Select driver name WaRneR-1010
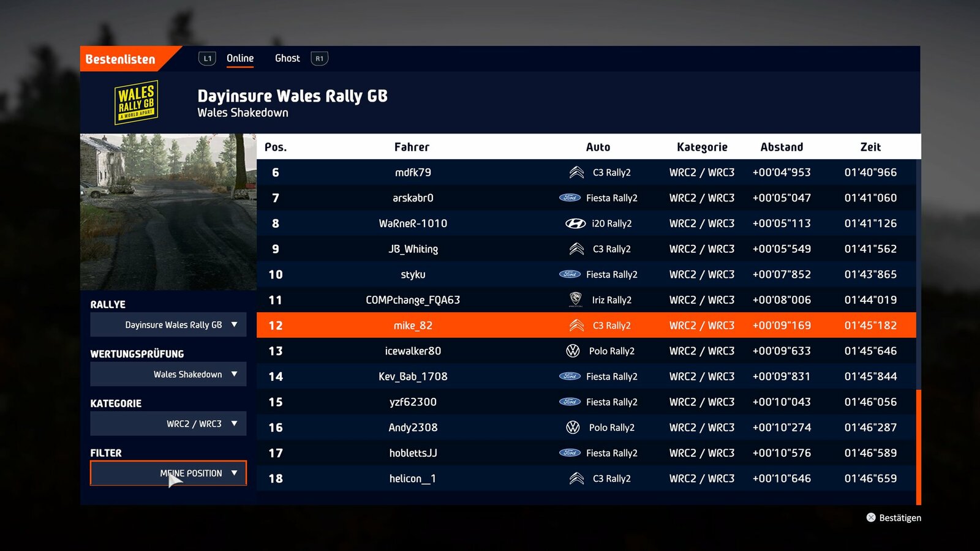 pyautogui.click(x=413, y=223)
